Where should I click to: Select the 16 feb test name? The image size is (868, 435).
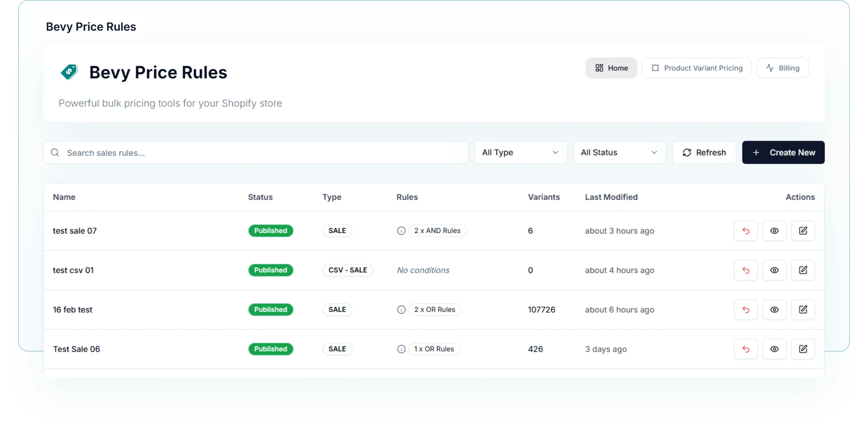click(73, 310)
